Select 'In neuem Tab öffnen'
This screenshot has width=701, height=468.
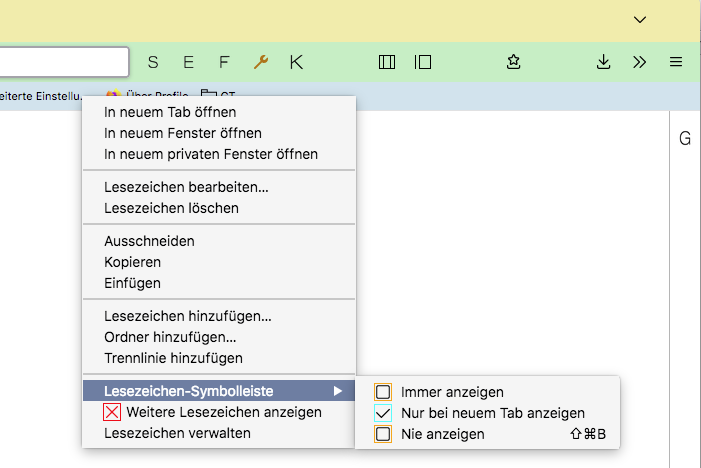pyautogui.click(x=170, y=112)
